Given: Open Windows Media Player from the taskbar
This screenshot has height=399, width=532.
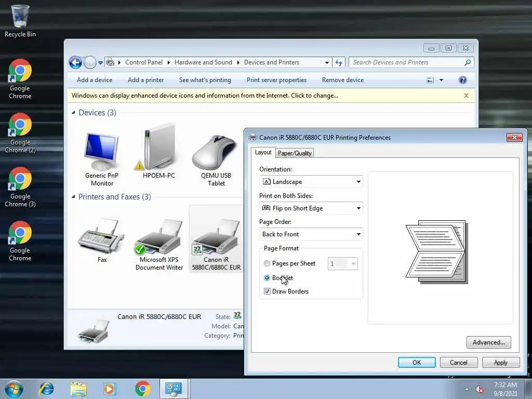Looking at the screenshot, I should tap(110, 389).
